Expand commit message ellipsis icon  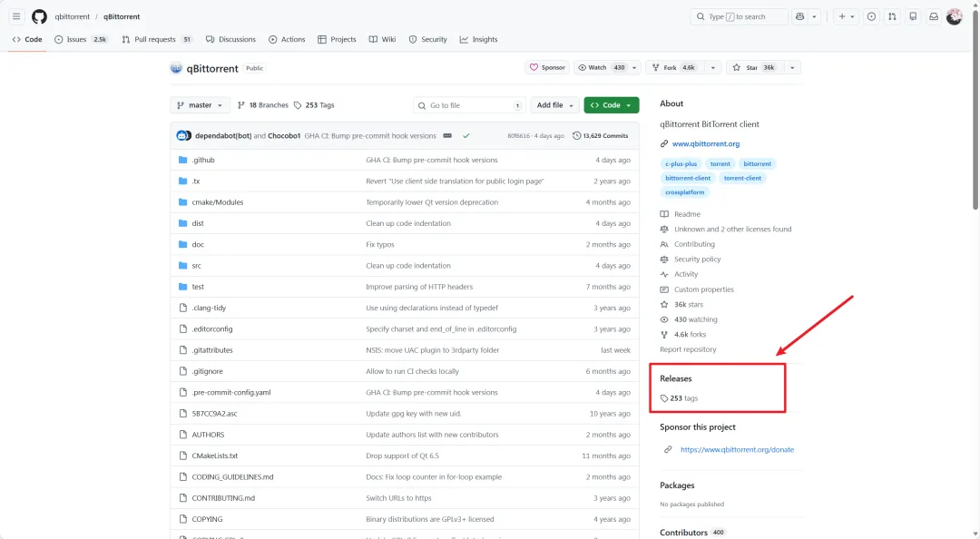[447, 136]
